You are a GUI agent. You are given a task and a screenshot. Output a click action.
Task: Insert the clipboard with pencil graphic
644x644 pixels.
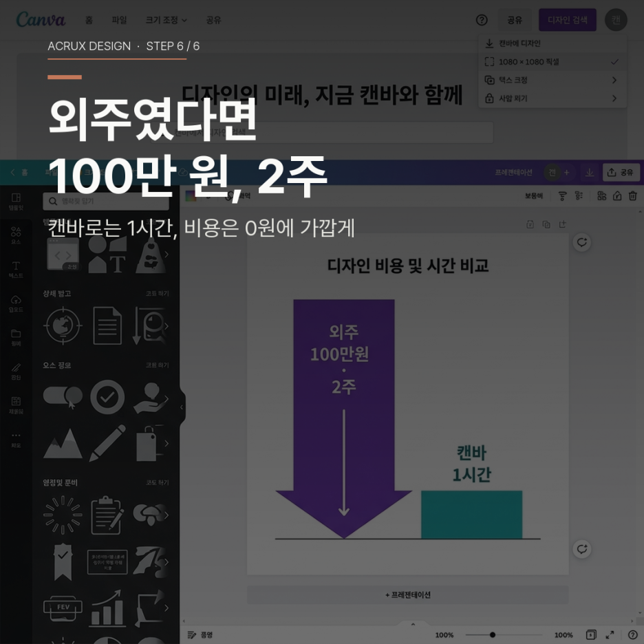click(x=107, y=515)
